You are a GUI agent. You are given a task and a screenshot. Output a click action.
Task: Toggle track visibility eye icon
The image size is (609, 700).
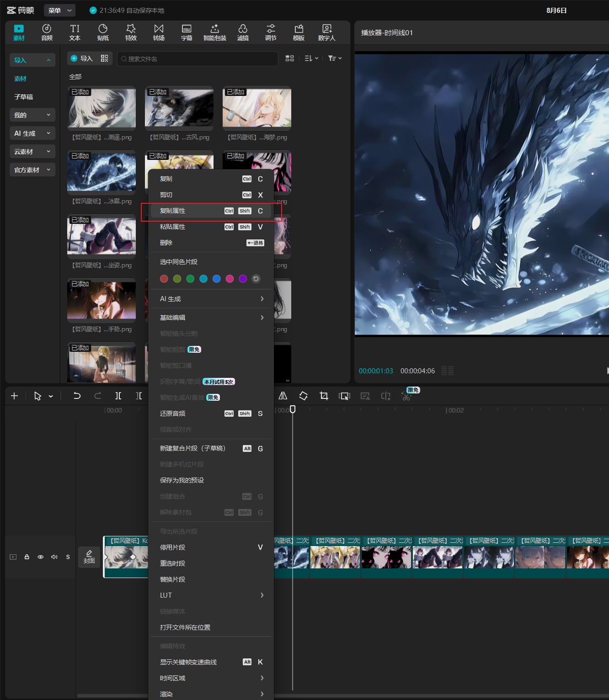[x=41, y=557]
